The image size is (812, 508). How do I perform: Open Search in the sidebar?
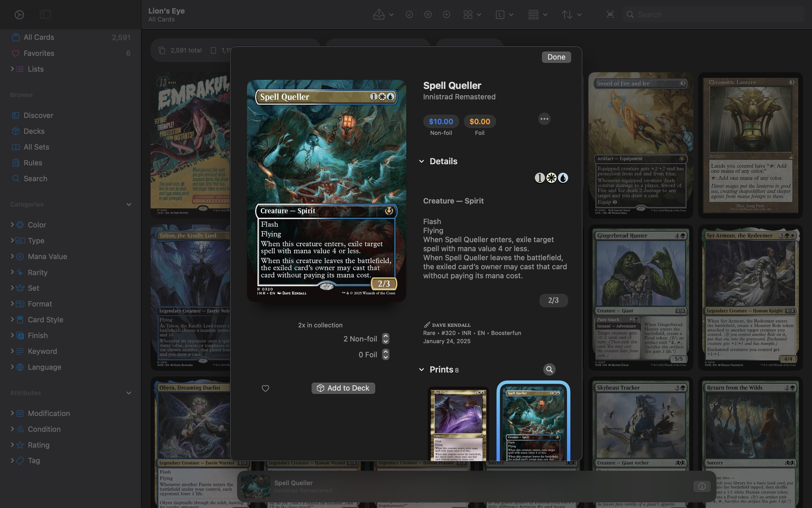click(70, 178)
